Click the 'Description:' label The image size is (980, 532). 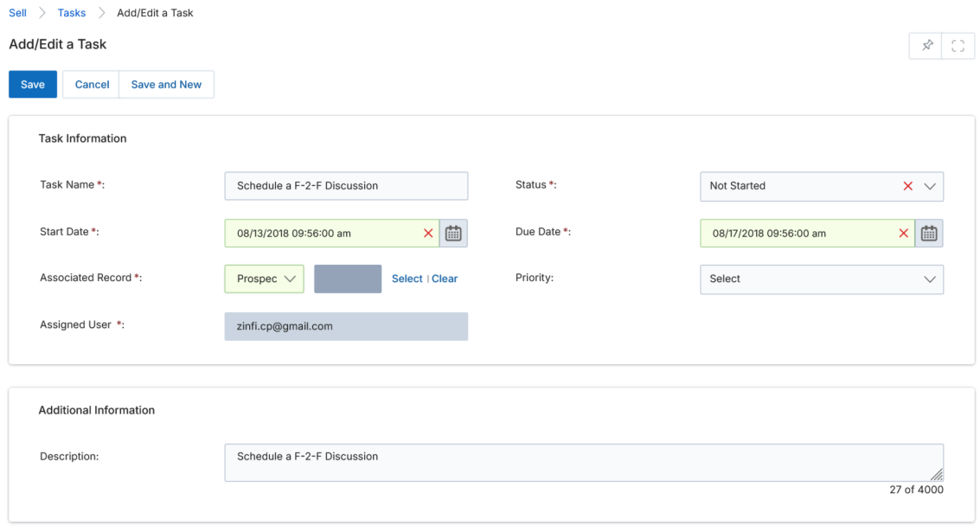[x=69, y=457]
